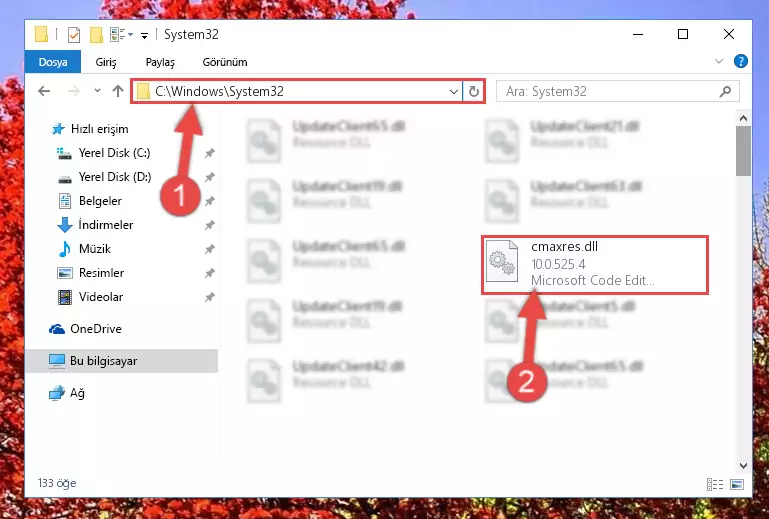
Task: Click the address bar showing C:\Windows\System32
Action: click(x=297, y=91)
